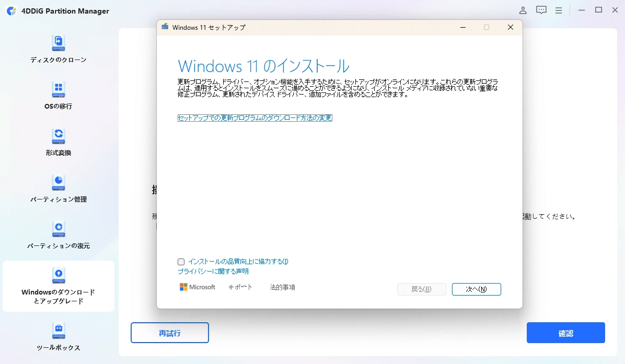This screenshot has height=364, width=625.
Task: Click the Windows 11 セットアップ title text
Action: (209, 28)
